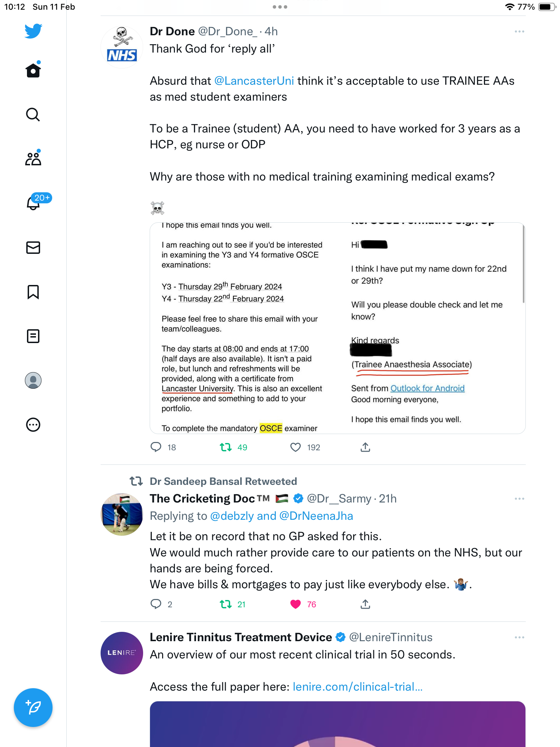The image size is (560, 747).
Task: Unlike The Cricketing Doc tweet heart
Action: [296, 604]
